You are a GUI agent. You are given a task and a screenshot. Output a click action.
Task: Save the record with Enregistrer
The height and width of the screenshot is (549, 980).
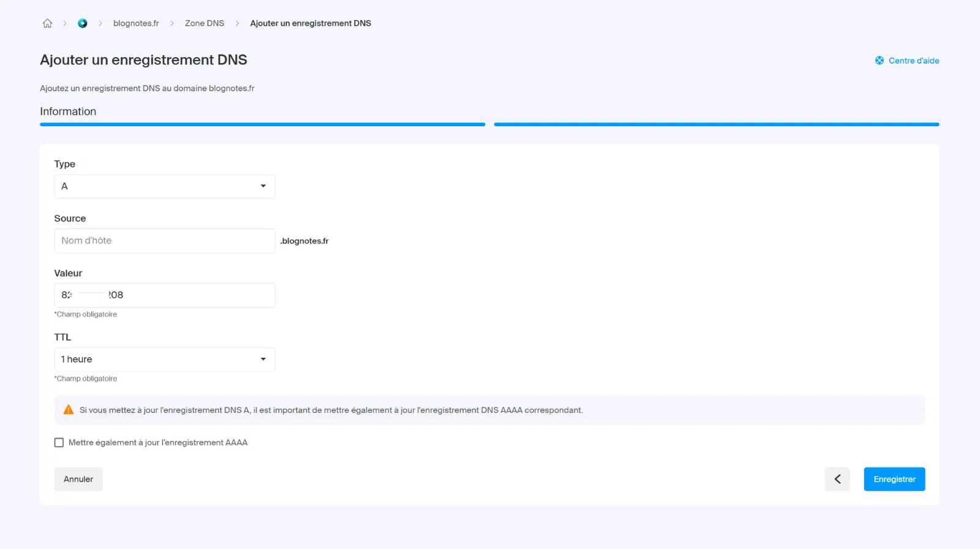point(894,479)
